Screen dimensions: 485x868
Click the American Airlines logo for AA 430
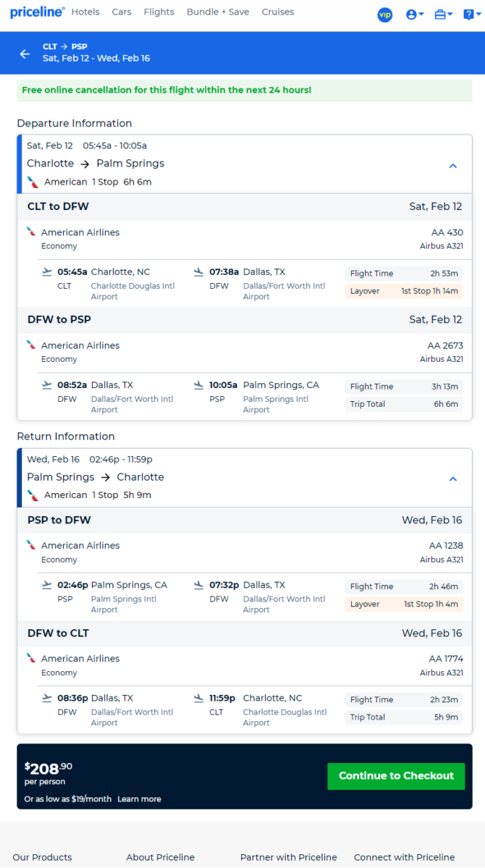point(31,232)
